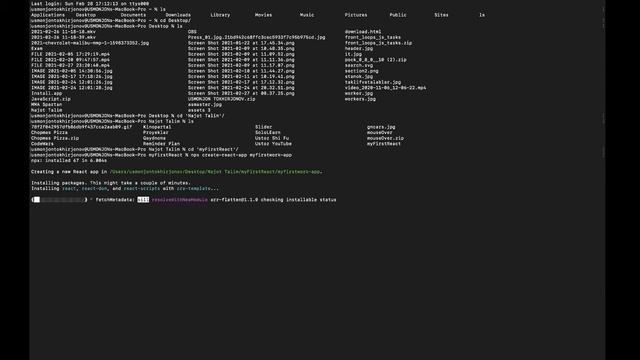Image resolution: width=640 pixels, height=360 pixels.
Task: Click the 'Music' entry in home listing
Action: click(307, 15)
